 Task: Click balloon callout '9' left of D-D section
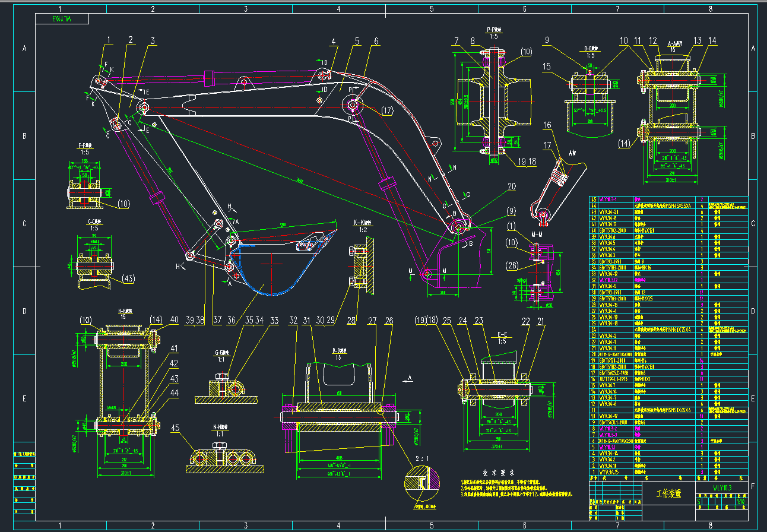(x=547, y=40)
